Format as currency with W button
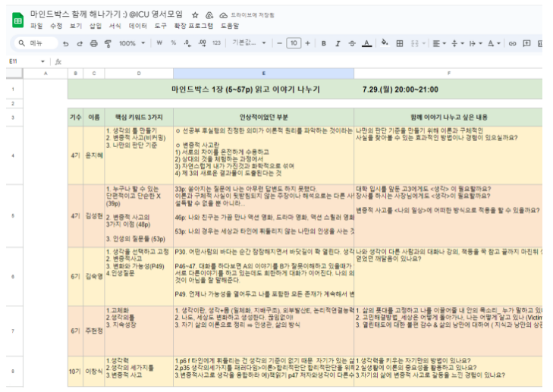Image resolution: width=553 pixels, height=392 pixels. 159,43
